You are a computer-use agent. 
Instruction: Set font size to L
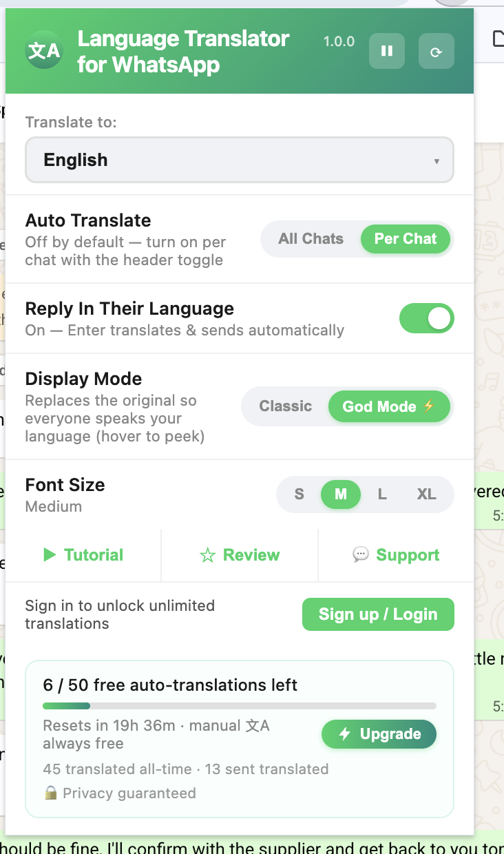click(382, 494)
